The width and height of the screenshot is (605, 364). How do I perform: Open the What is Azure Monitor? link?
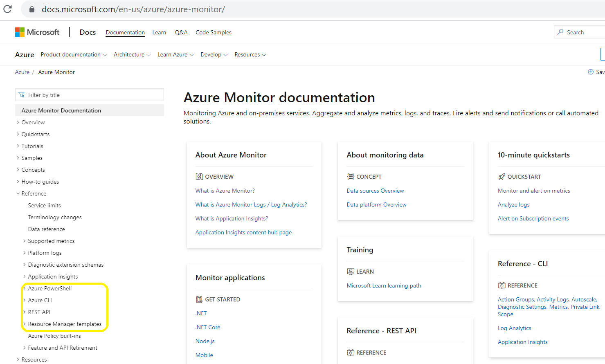(x=225, y=190)
